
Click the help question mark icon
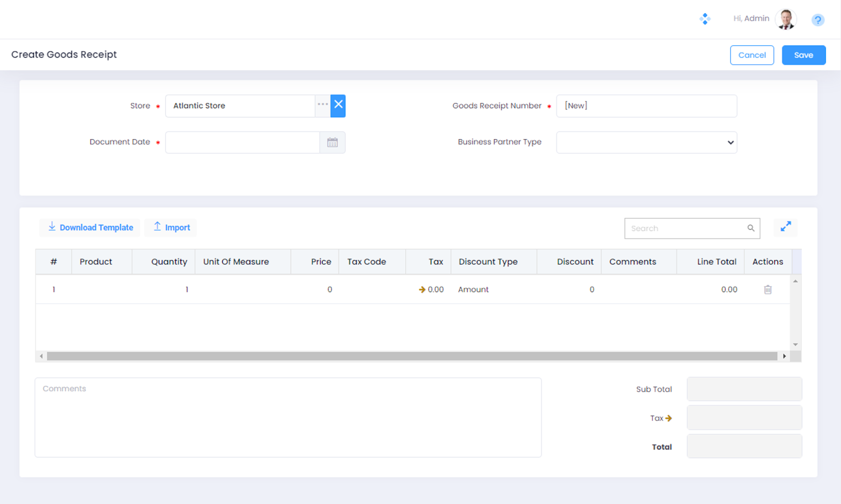click(817, 20)
